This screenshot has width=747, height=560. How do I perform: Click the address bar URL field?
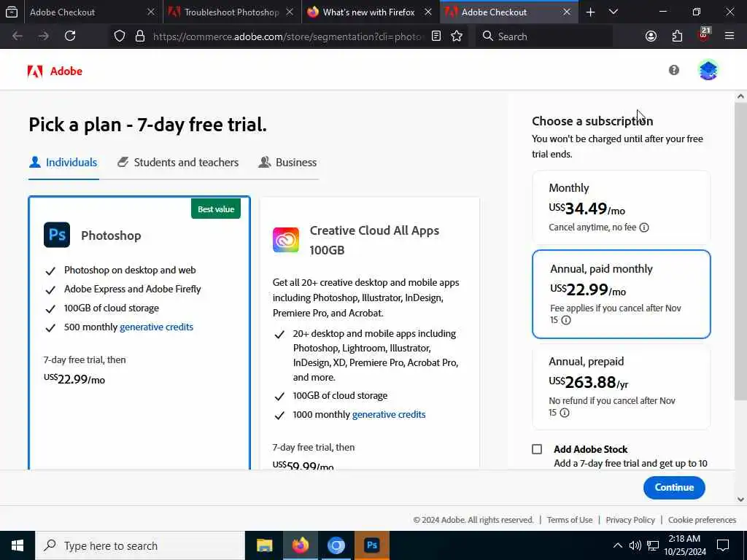287,36
